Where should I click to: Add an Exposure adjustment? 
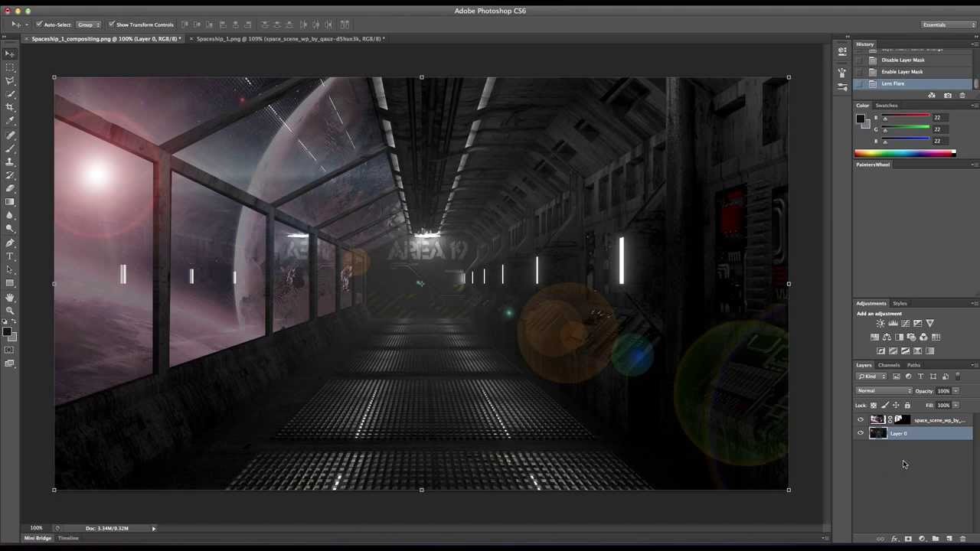pos(917,323)
